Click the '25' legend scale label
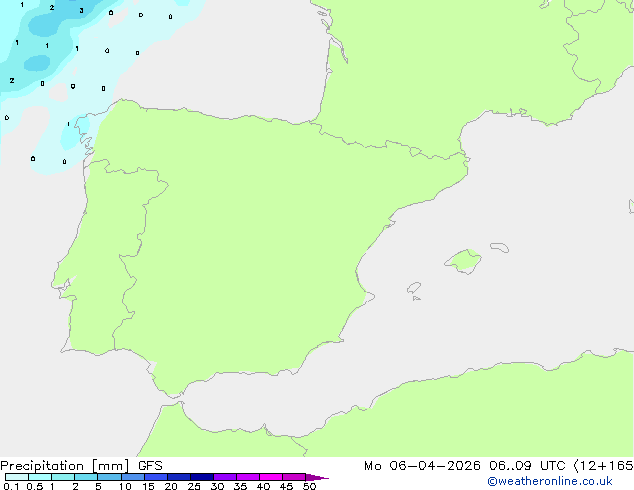Viewport: 634px width, 490px height. 194,486
